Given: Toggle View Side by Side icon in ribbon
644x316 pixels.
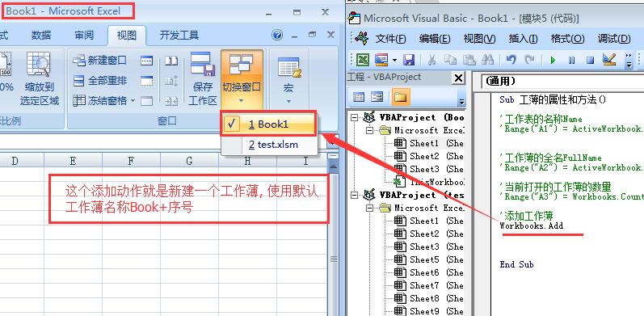Looking at the screenshot, I should tap(171, 61).
